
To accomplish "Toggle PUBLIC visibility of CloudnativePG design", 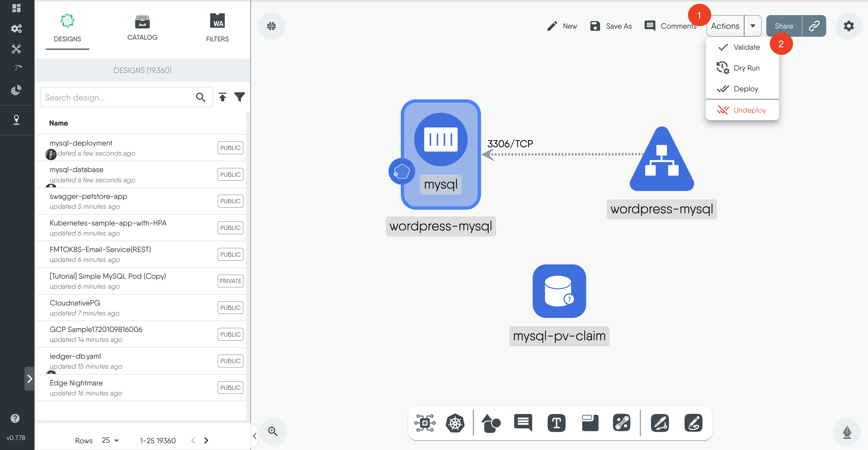I will 230,308.
